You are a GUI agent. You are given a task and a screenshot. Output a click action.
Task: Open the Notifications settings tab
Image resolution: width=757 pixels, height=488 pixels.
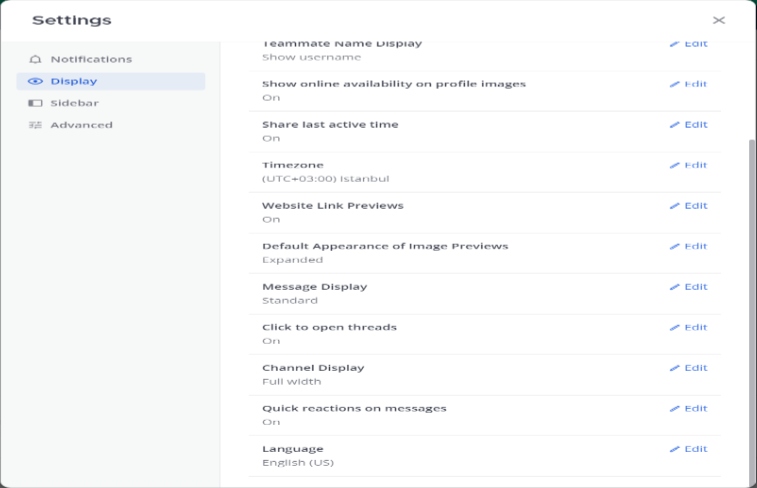click(91, 60)
